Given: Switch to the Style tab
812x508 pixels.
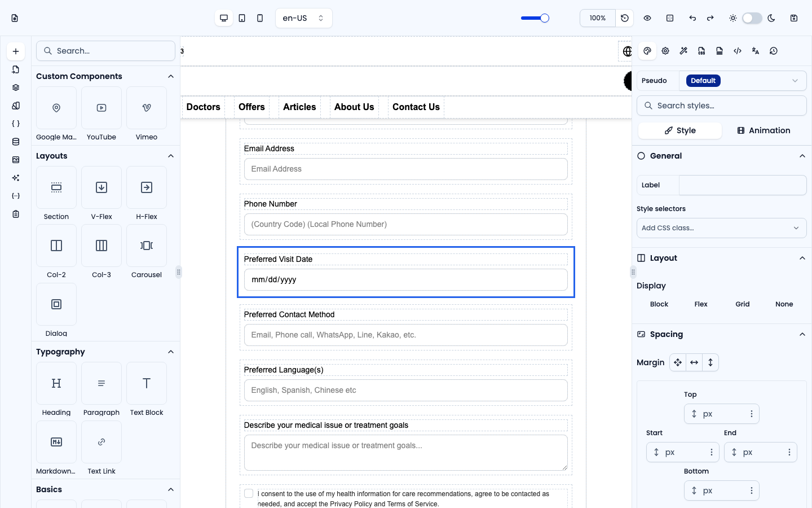Looking at the screenshot, I should coord(680,130).
